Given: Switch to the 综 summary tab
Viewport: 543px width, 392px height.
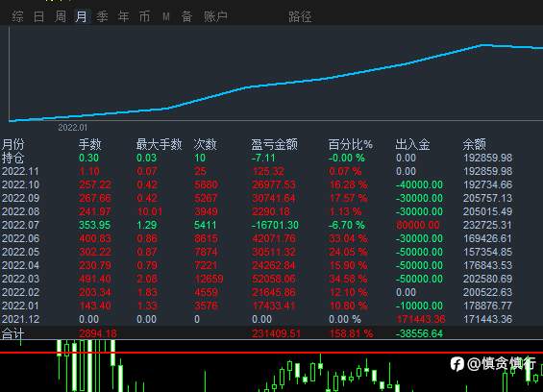Looking at the screenshot, I should pos(17,16).
